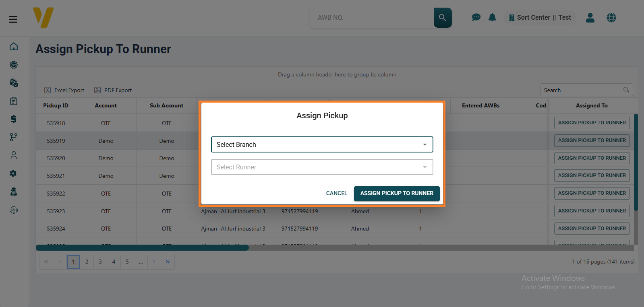Open the branch routing sidebar icon
This screenshot has height=307, width=644.
coord(14,137)
